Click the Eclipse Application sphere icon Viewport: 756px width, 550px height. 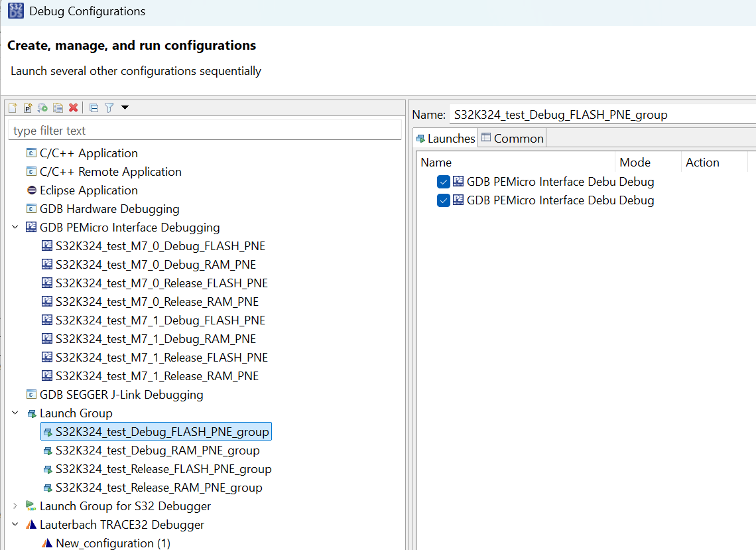pyautogui.click(x=31, y=190)
